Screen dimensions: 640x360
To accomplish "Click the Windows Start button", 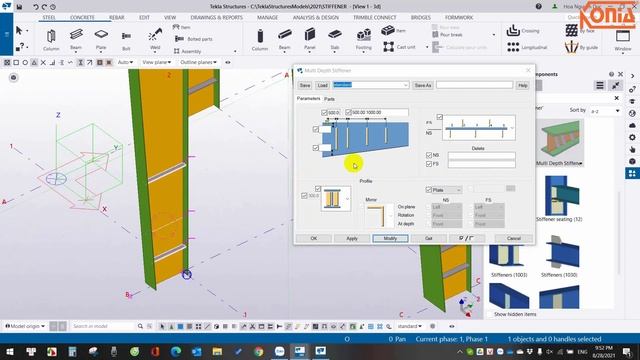I will click(x=9, y=351).
